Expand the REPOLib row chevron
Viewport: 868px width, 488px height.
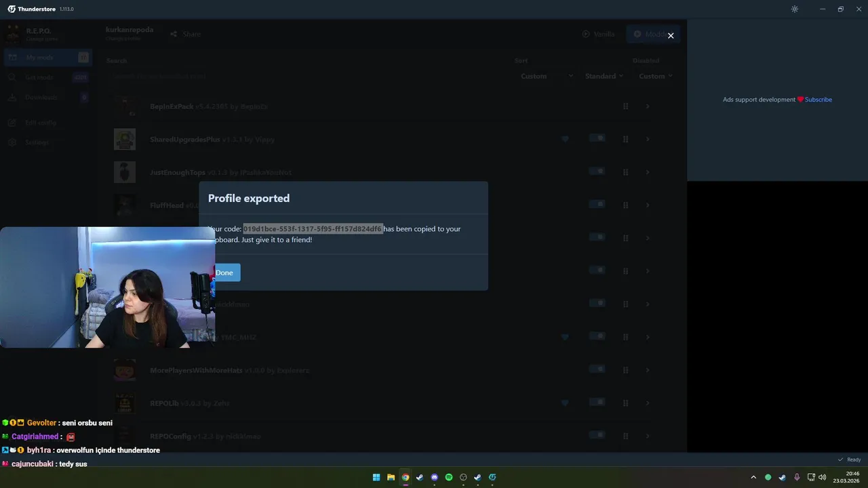648,403
